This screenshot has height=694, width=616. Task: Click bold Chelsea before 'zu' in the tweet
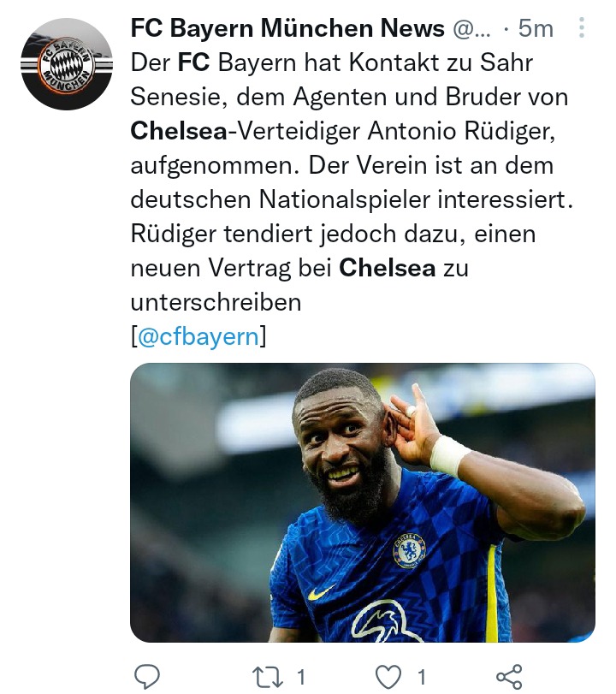click(x=388, y=268)
